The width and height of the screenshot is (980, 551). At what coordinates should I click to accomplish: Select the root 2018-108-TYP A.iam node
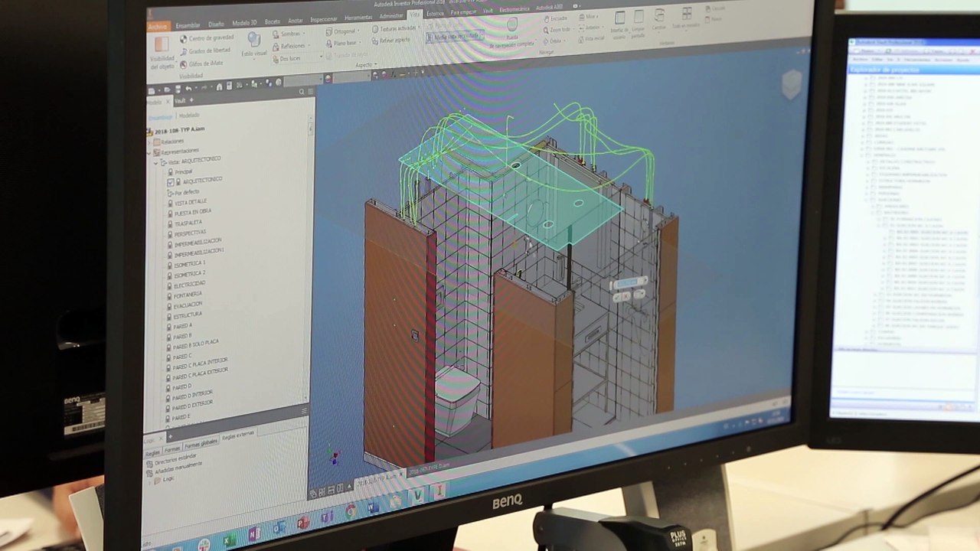[x=177, y=131]
